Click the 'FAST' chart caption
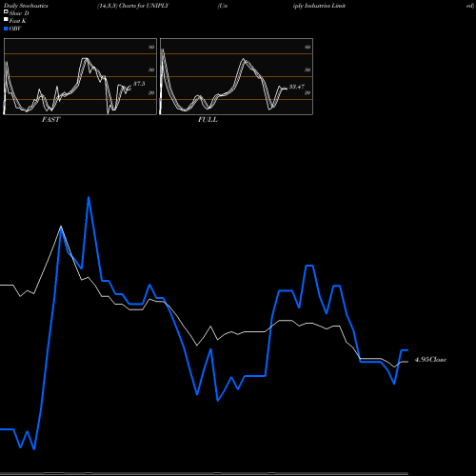 coord(50,120)
